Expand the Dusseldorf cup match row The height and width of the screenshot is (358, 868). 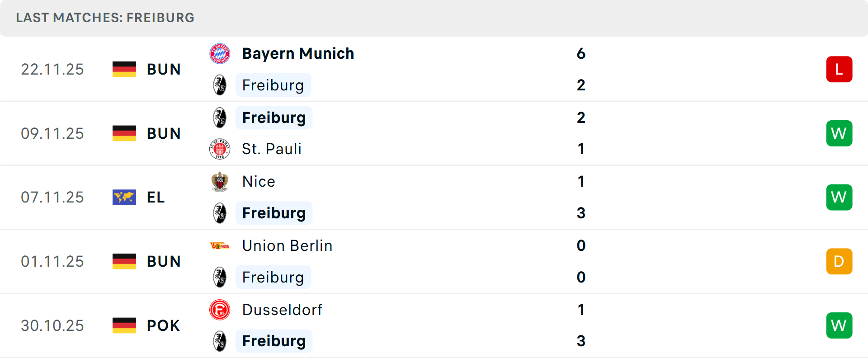coord(434,325)
